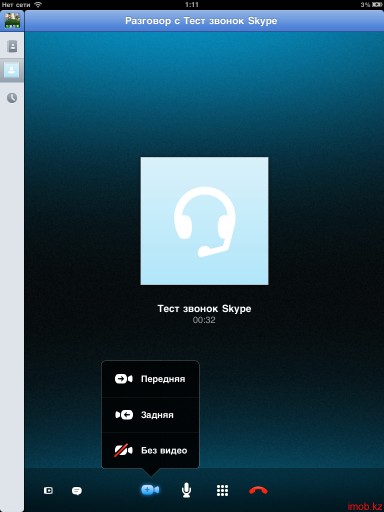Tap the Wi-Fi status icon
Viewport: 384px width, 512px height.
[x=38, y=4]
